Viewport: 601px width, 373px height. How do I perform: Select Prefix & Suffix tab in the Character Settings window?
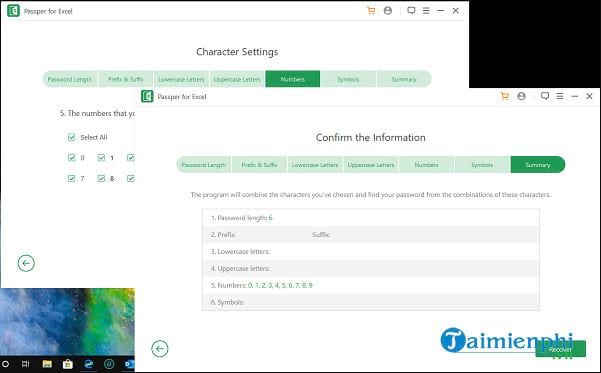(x=126, y=79)
